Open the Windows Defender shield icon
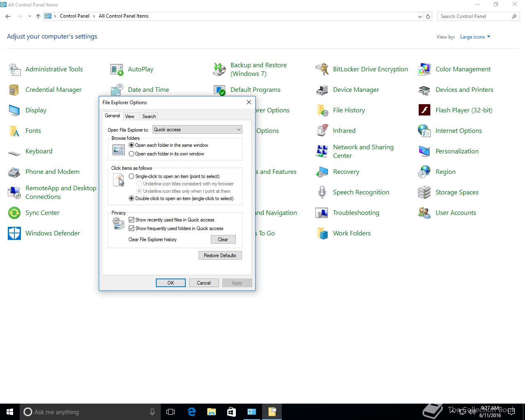 14,233
